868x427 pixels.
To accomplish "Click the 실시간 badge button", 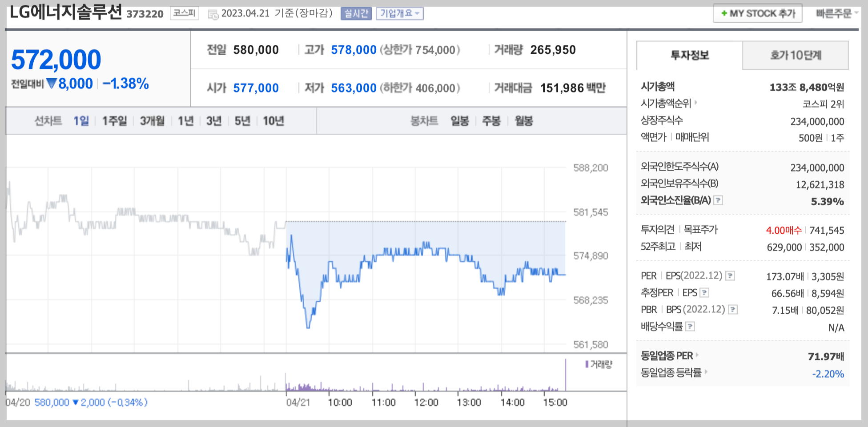I will 356,14.
